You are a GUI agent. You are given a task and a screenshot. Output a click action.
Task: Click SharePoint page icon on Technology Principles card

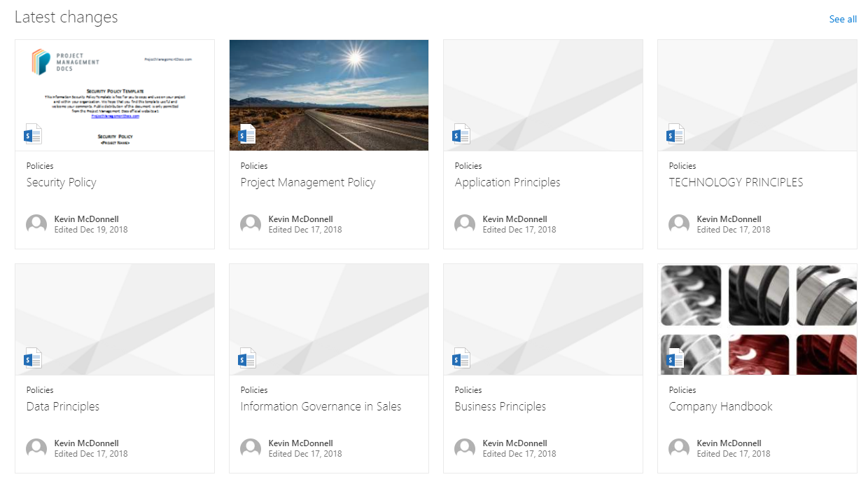[x=675, y=134]
